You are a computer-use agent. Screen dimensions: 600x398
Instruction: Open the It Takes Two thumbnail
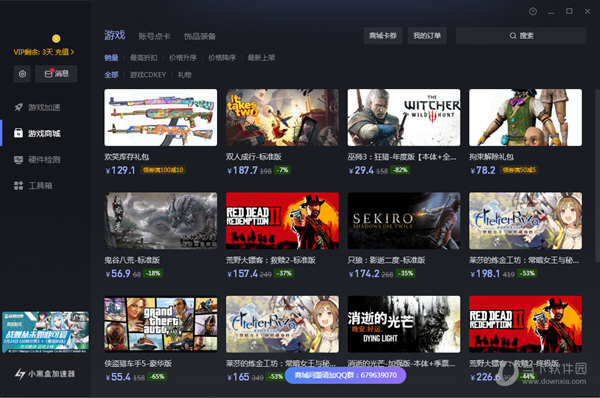pyautogui.click(x=282, y=117)
